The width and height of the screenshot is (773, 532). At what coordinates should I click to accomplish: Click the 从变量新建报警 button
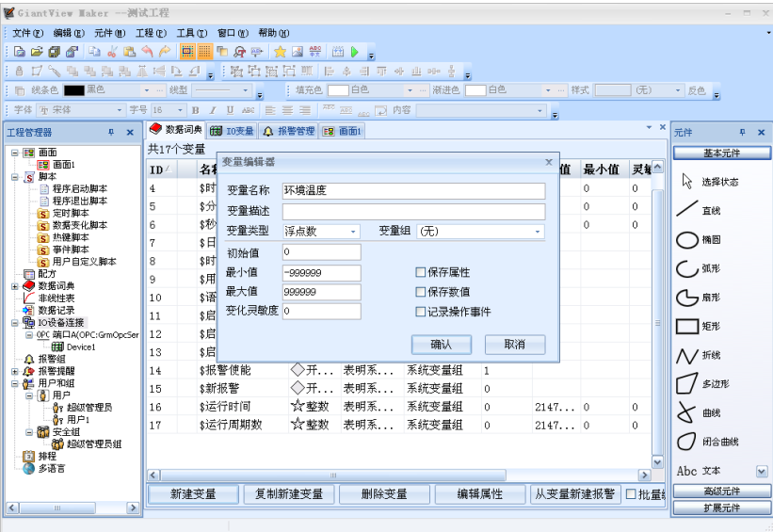point(575,494)
